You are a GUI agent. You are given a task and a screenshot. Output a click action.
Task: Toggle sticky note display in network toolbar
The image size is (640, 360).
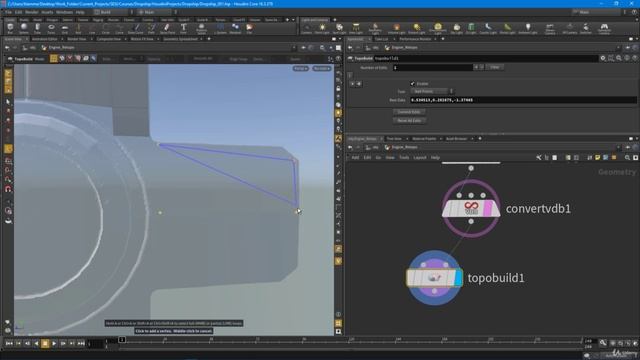(598, 158)
